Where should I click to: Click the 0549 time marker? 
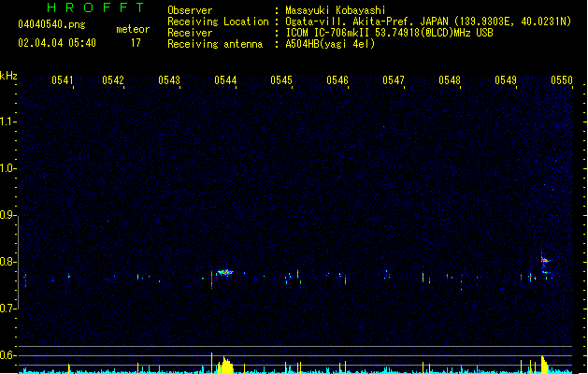[x=506, y=80]
